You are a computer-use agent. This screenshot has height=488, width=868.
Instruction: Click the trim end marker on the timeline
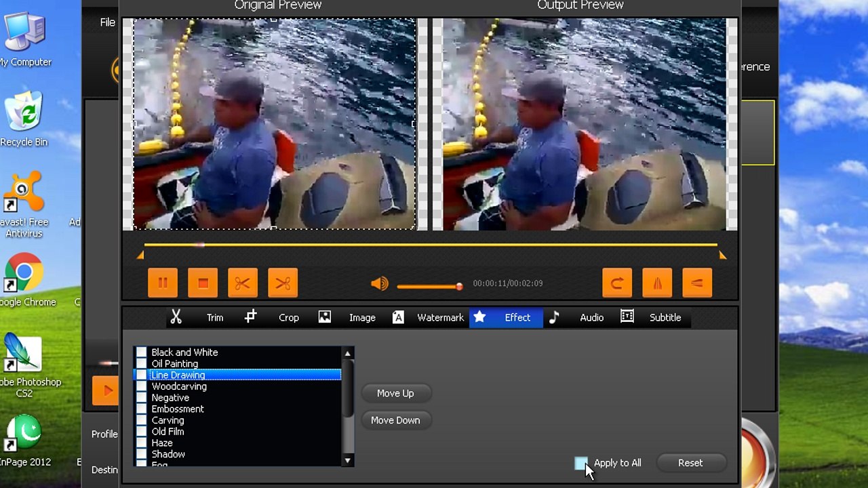tap(722, 256)
